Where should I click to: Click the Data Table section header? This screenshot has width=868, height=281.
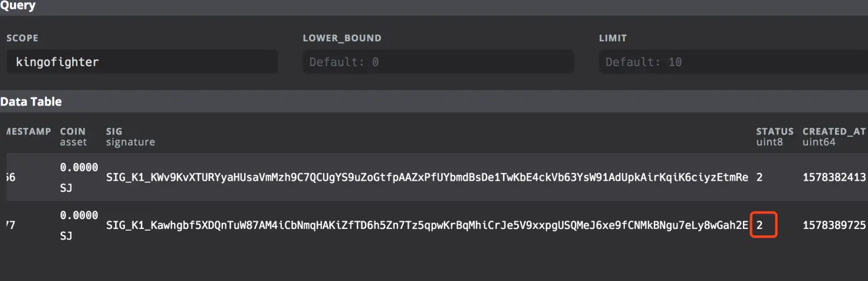click(x=31, y=102)
